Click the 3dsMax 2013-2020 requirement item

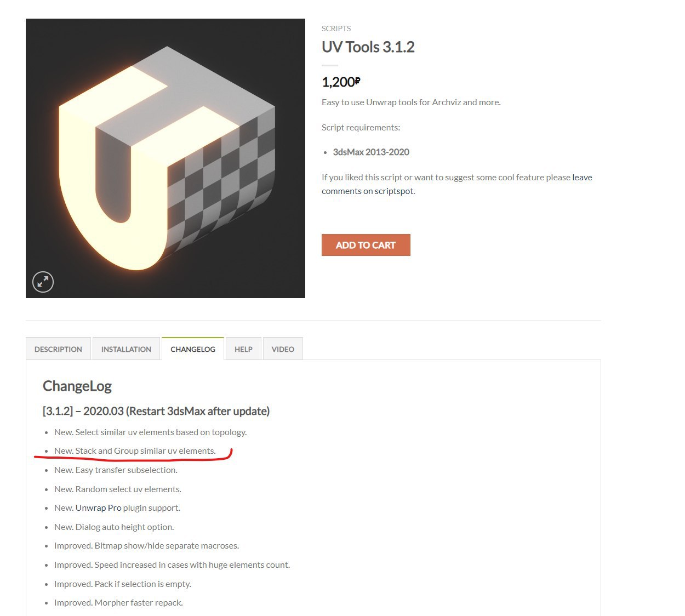point(371,152)
